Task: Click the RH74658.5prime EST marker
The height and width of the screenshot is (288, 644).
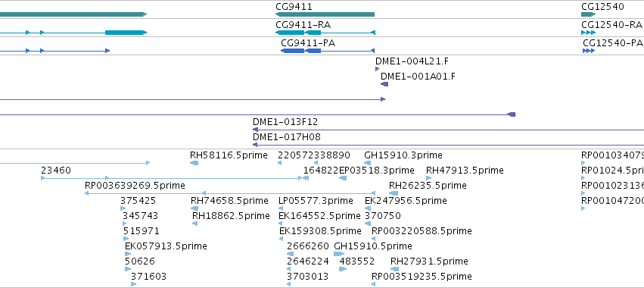Action: point(194,208)
